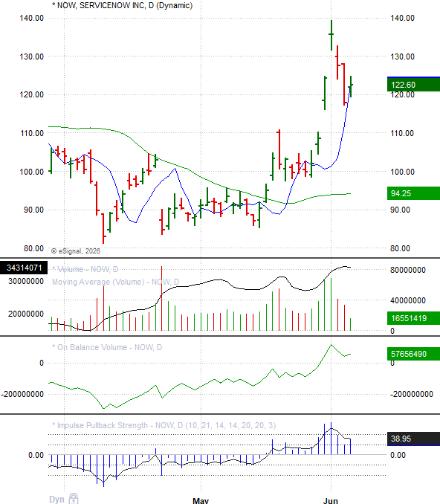Select the Impulse Pullback Strength study label

[x=164, y=425]
